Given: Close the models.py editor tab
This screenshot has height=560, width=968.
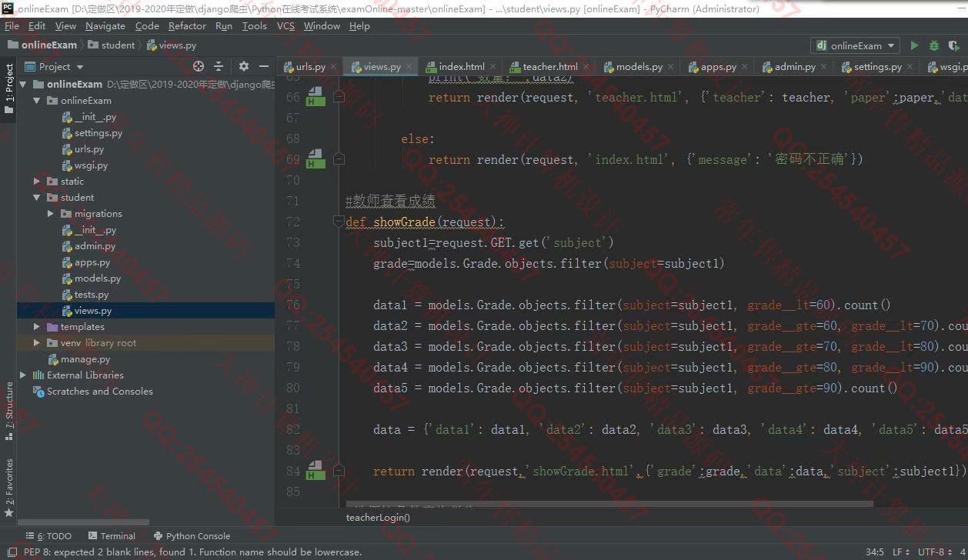Looking at the screenshot, I should (x=672, y=67).
